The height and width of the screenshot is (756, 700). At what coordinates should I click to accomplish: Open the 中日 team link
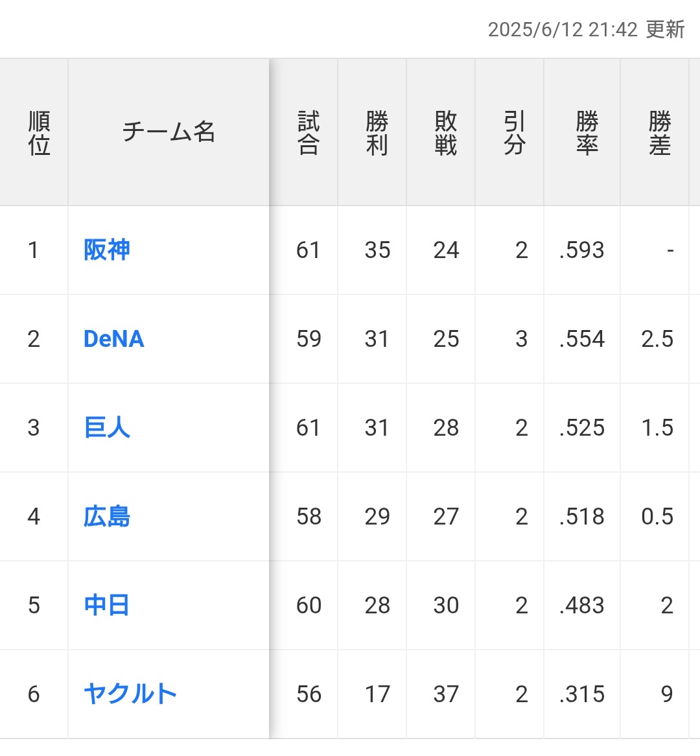point(106,605)
